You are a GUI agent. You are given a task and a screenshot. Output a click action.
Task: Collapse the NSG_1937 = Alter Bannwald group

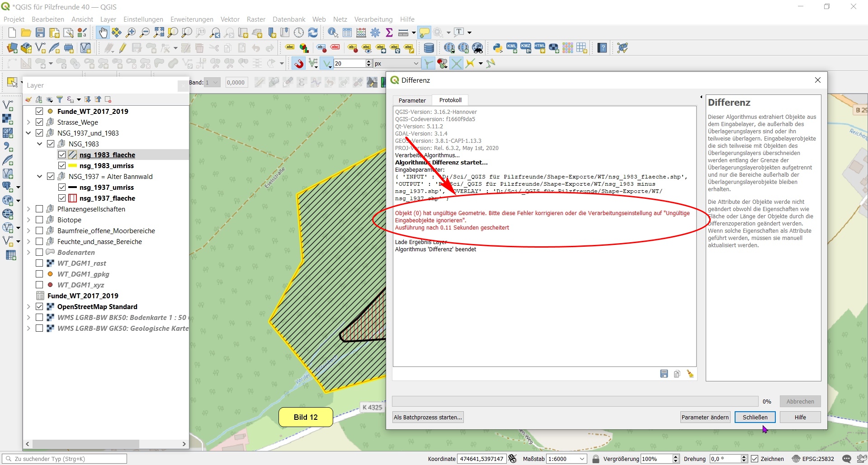[40, 177]
